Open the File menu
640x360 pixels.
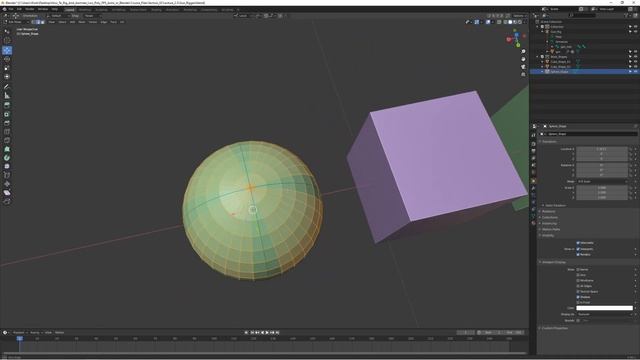[x=11, y=9]
